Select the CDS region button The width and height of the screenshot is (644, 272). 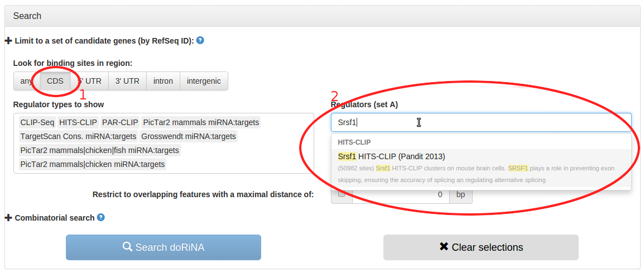55,81
